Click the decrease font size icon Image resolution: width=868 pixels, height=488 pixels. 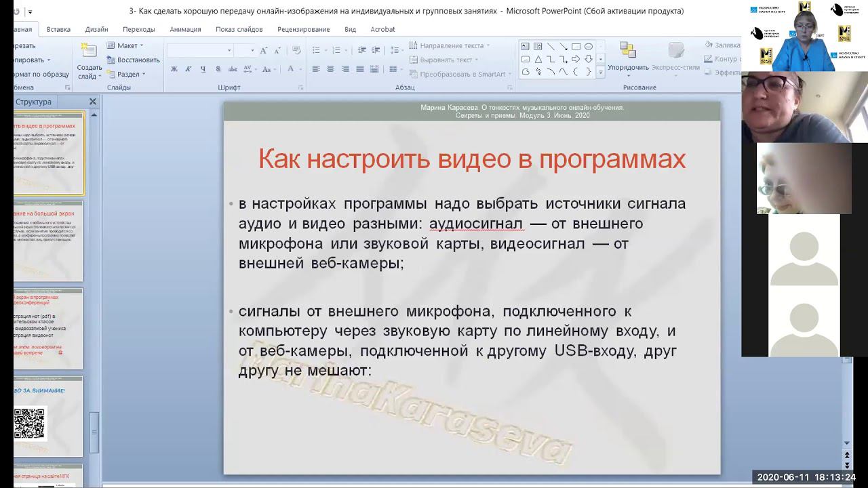click(x=277, y=51)
